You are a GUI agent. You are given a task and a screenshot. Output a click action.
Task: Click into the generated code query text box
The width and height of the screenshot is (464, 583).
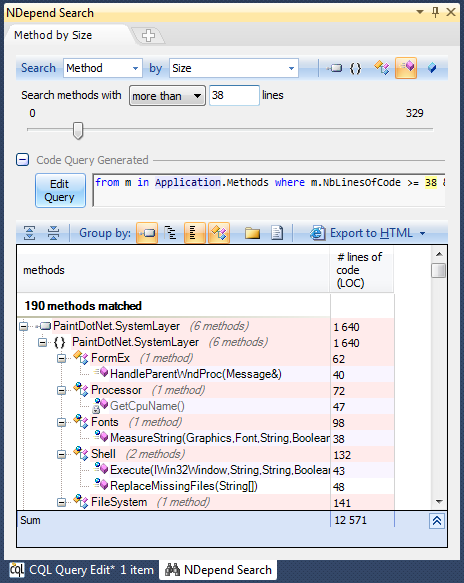click(x=268, y=190)
